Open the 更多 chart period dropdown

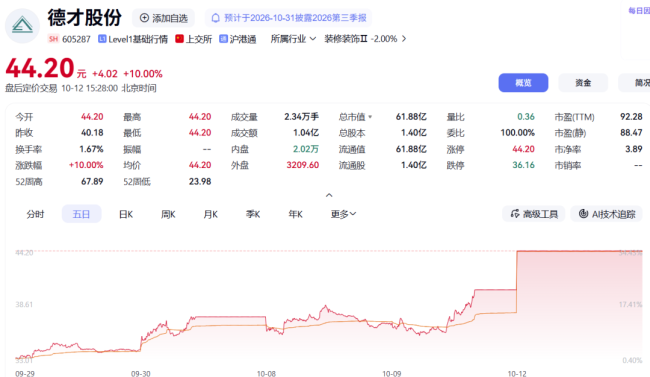click(x=343, y=214)
